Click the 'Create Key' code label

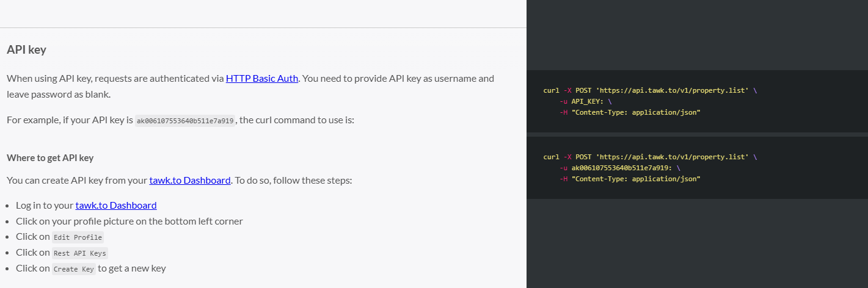coord(74,269)
